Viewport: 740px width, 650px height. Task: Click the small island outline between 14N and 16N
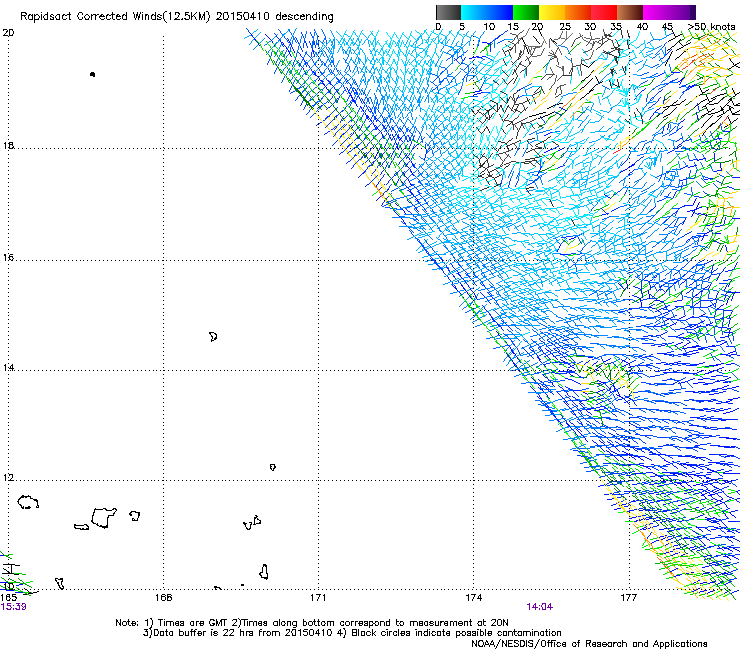(x=213, y=337)
